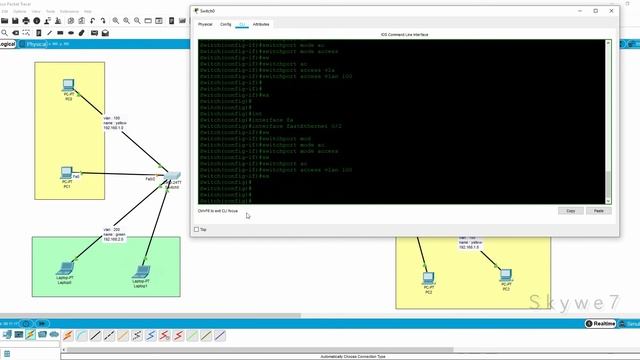Open Network Information circle icon
Screen dimensions: 640x360
37,20
